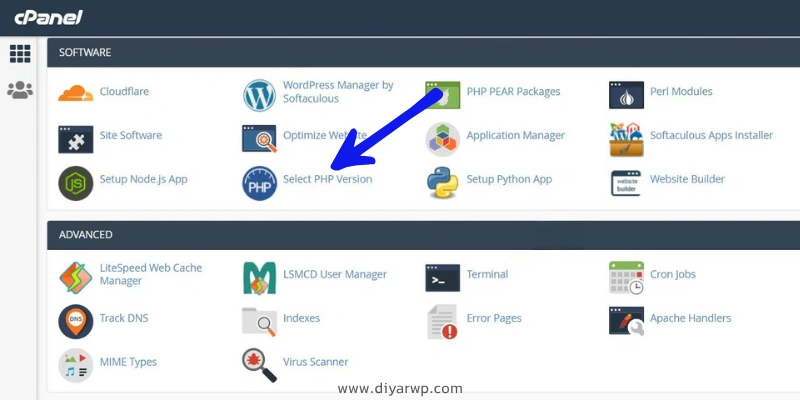Screen dimensions: 800x400
Task: Collapse the ADVANCED section header
Action: [x=86, y=235]
